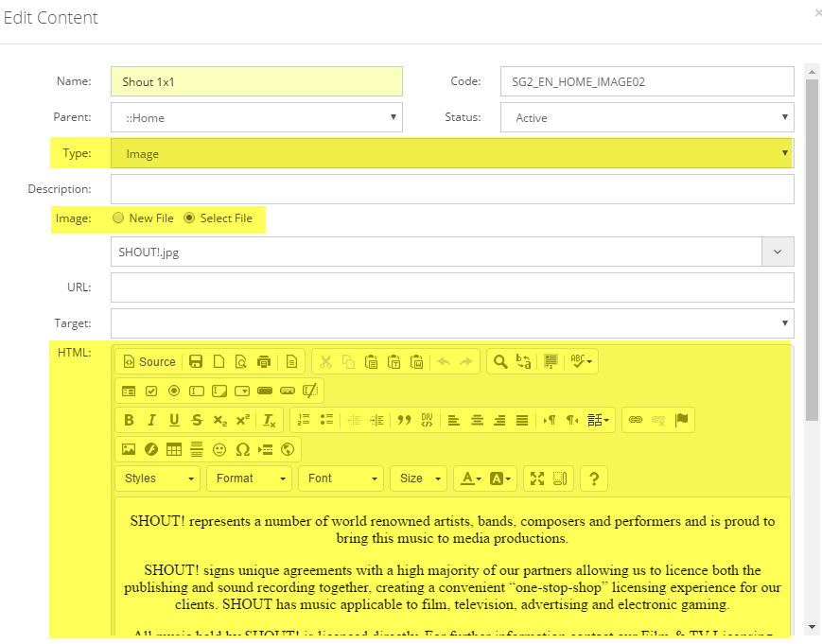Create a Div container
Image resolution: width=822 pixels, height=644 pixels.
tap(428, 420)
